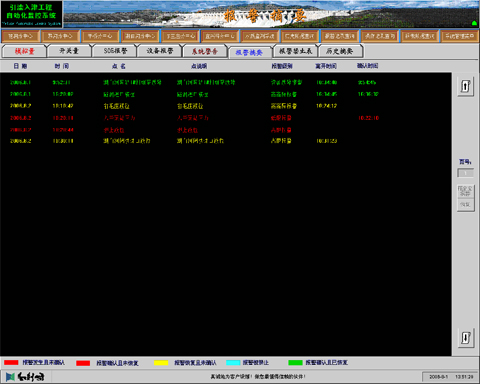The width and height of the screenshot is (480, 384).
Task: Click the page-up arrow button
Action: [465, 87]
